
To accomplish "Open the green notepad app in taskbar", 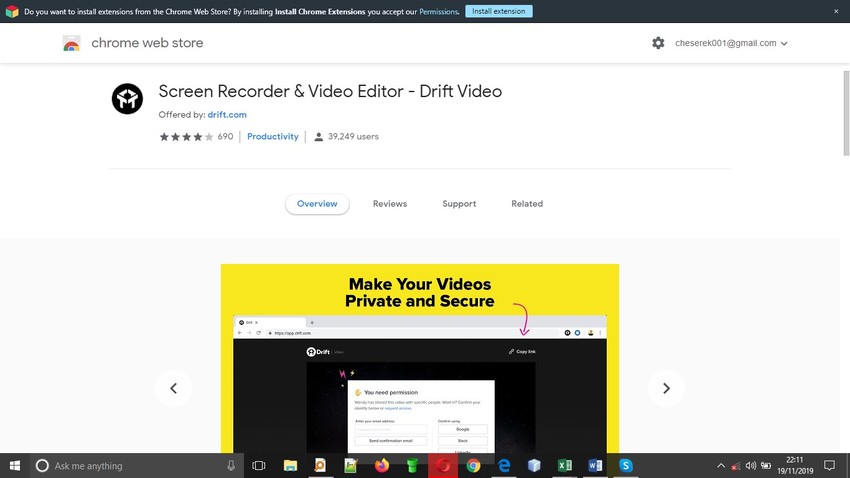I will 351,466.
